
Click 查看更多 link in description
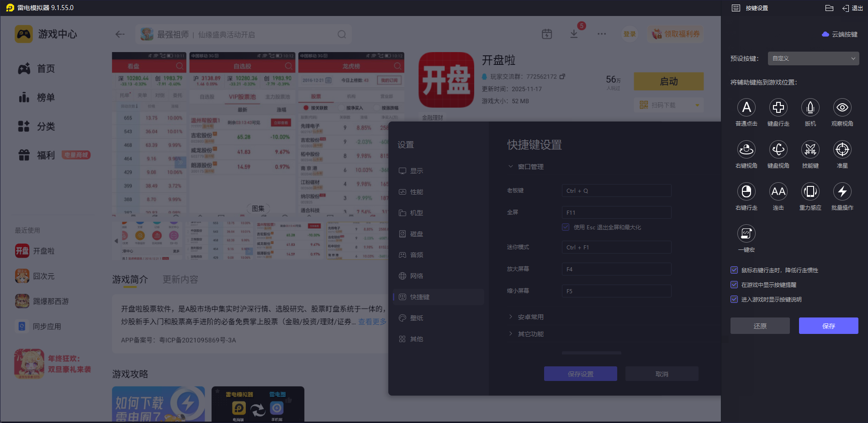372,322
